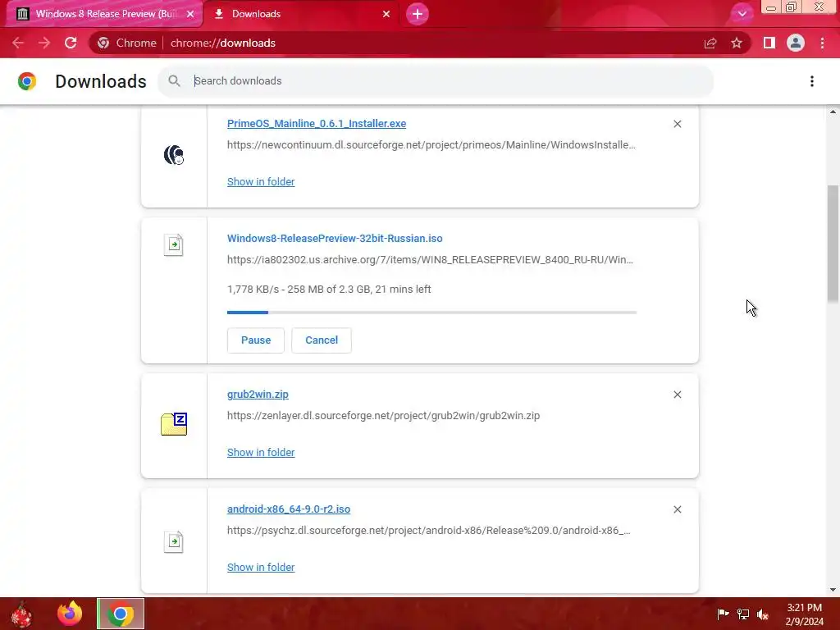The height and width of the screenshot is (630, 840).
Task: Pause the Windows8 ISO download
Action: (256, 340)
